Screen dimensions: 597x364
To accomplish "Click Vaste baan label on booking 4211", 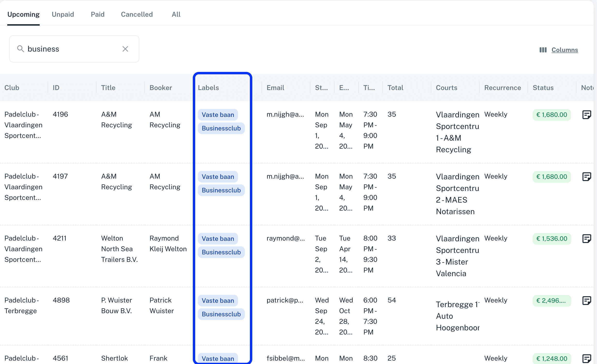I will (217, 239).
